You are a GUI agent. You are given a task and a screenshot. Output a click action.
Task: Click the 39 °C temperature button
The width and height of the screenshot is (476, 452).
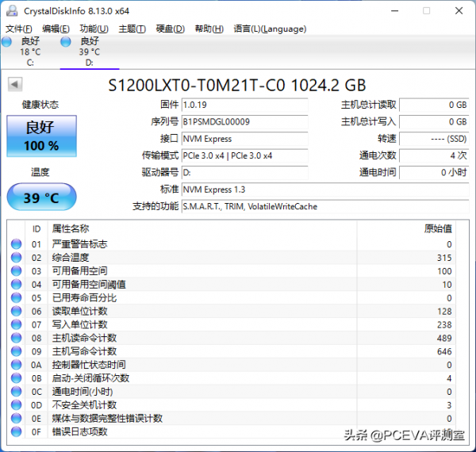[x=41, y=197]
